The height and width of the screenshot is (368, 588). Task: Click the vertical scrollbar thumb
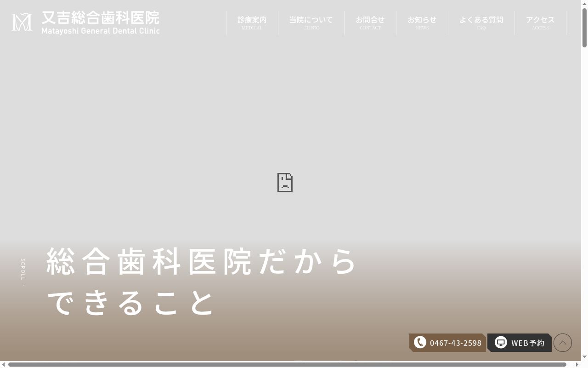[584, 27]
